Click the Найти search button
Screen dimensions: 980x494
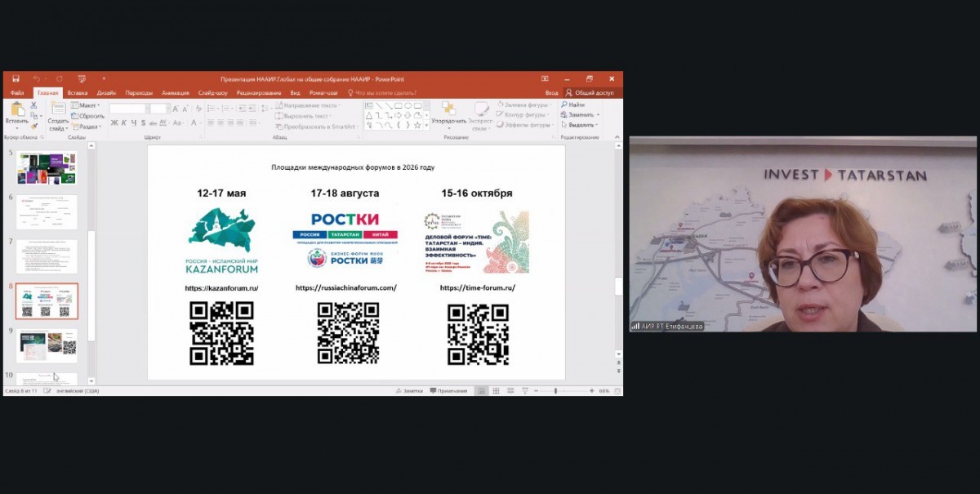pos(572,105)
